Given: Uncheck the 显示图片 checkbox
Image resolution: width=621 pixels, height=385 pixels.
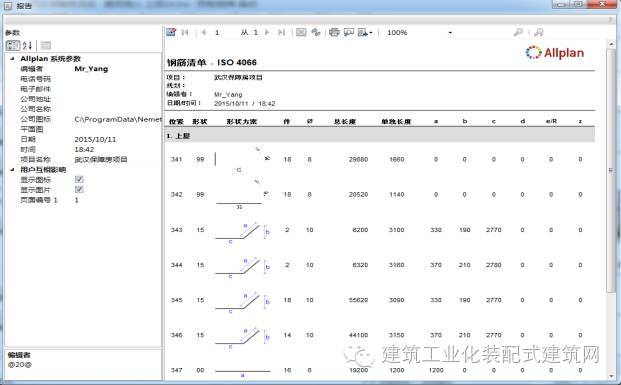Looking at the screenshot, I should coord(79,189).
